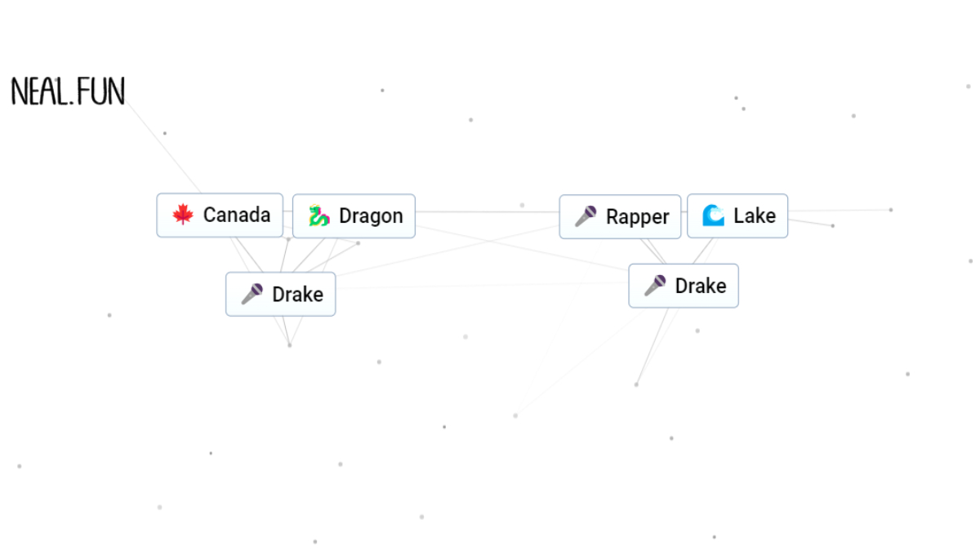Select the Dragon element text label
Image resolution: width=980 pixels, height=551 pixels.
coord(371,216)
